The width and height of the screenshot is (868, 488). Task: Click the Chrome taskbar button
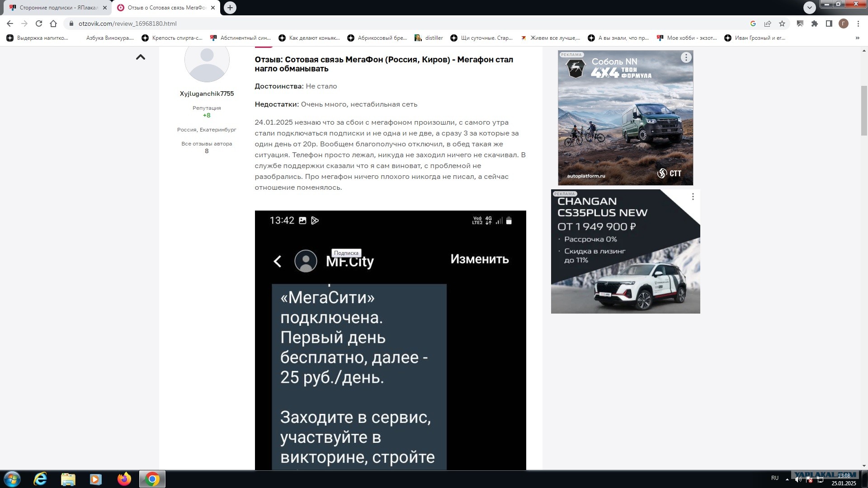(x=152, y=479)
